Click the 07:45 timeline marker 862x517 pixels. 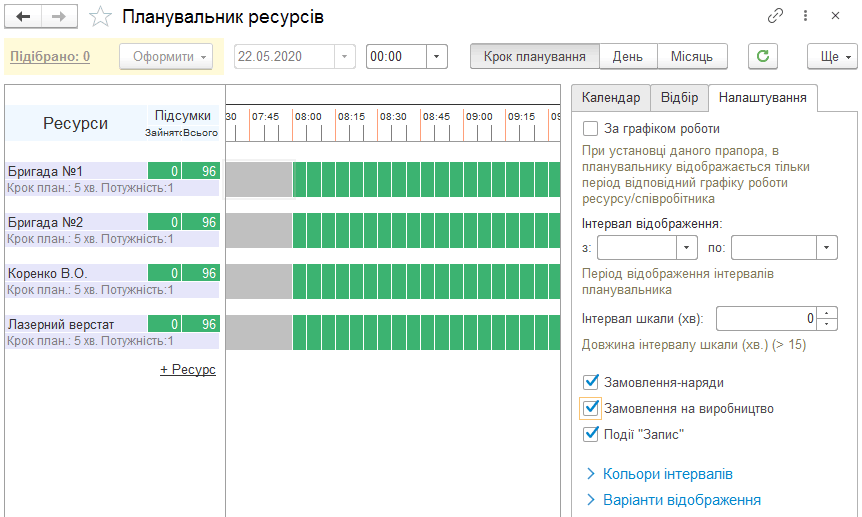pyautogui.click(x=266, y=117)
